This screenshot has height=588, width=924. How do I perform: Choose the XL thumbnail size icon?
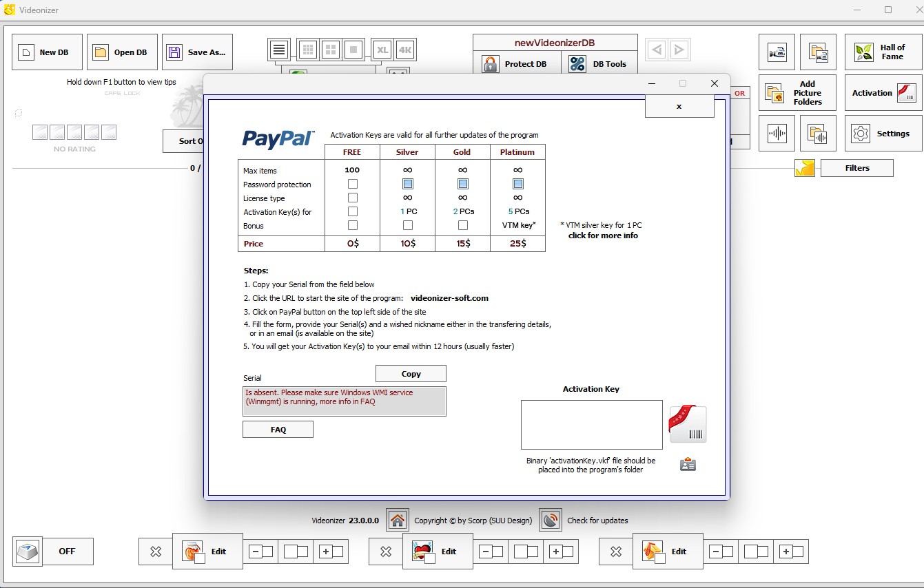coord(382,50)
